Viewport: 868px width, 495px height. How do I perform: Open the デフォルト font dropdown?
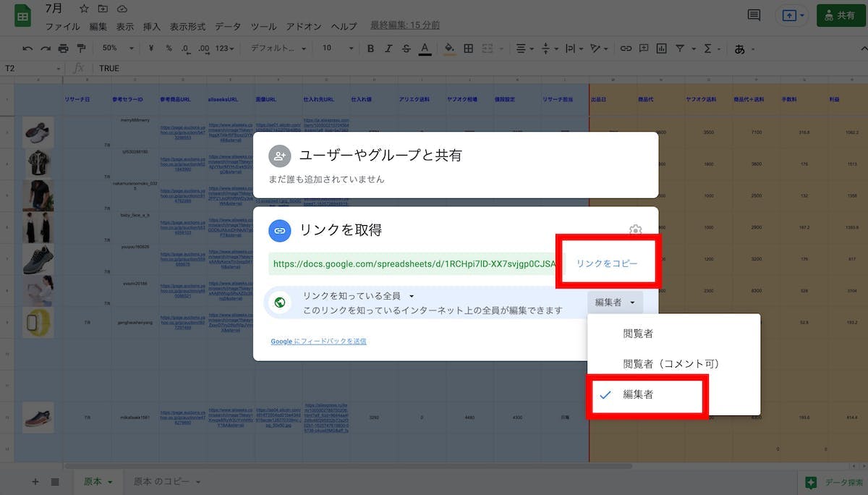(278, 48)
